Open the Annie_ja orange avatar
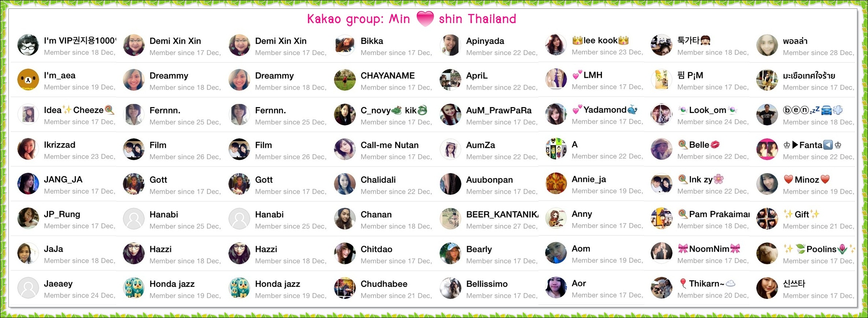868x318 pixels. click(556, 183)
